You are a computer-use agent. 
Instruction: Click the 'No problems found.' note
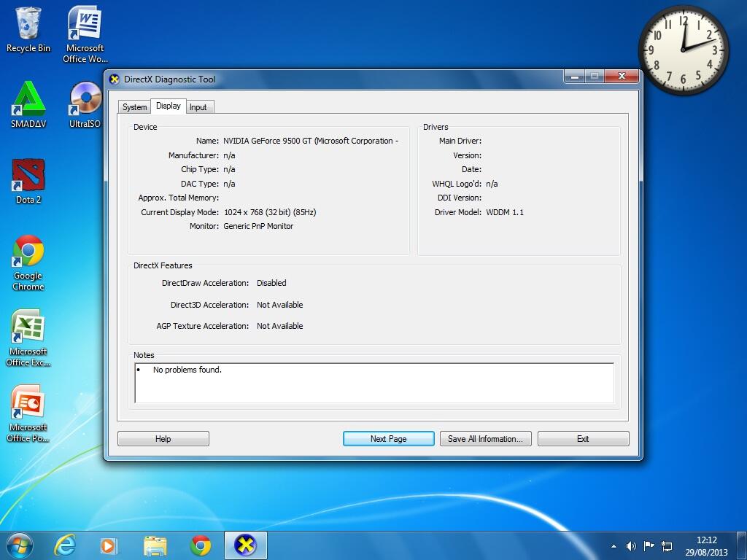pos(187,370)
